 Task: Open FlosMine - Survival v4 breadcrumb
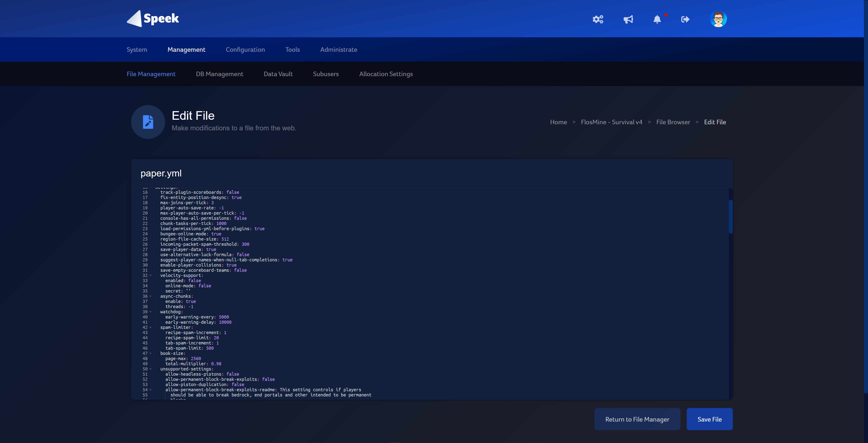tap(612, 122)
